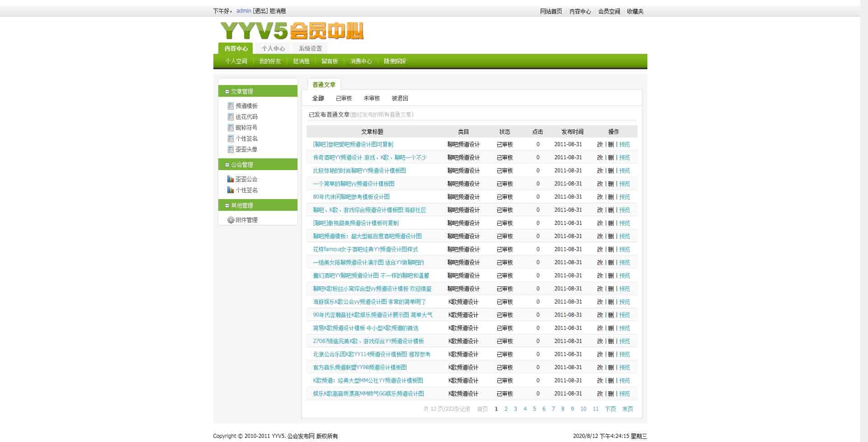Switch to the 个人中心 tab
The image size is (868, 442).
pyautogui.click(x=273, y=48)
